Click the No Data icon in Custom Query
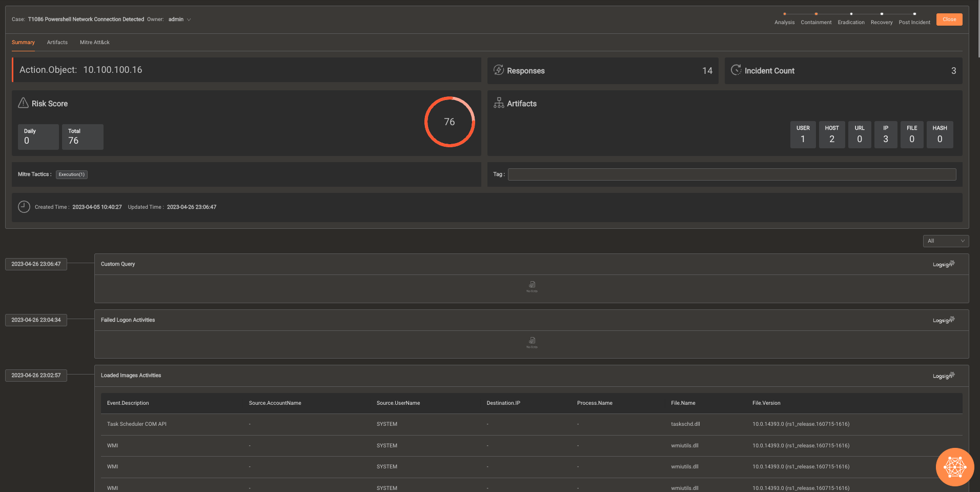980x492 pixels. pos(532,286)
